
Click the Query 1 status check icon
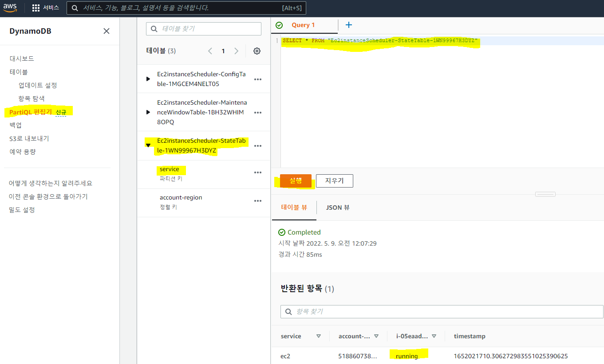279,25
